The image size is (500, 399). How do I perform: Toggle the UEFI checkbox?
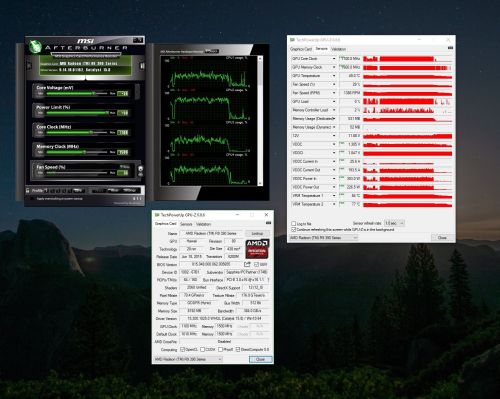pyautogui.click(x=256, y=264)
